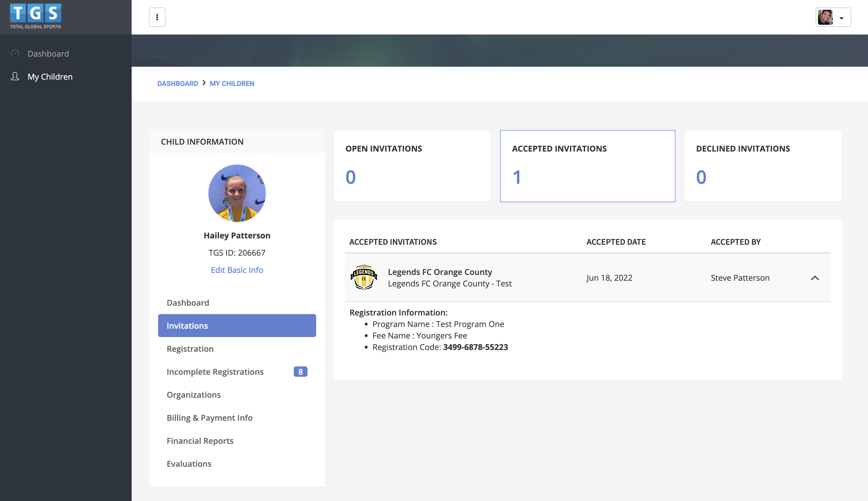View Financial Reports section
This screenshot has height=501, width=868.
pos(200,441)
